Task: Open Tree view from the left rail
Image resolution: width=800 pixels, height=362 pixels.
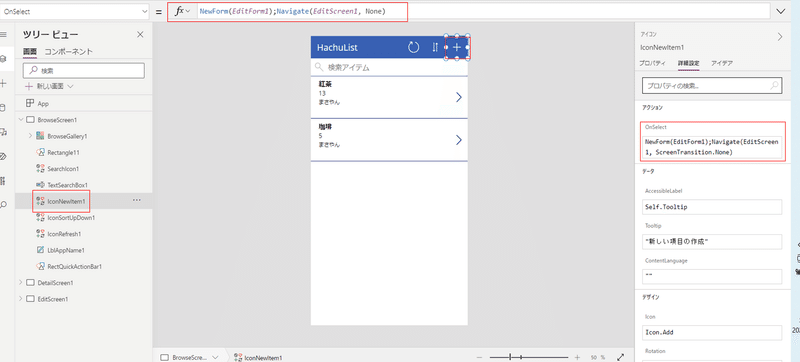Action: pyautogui.click(x=3, y=59)
